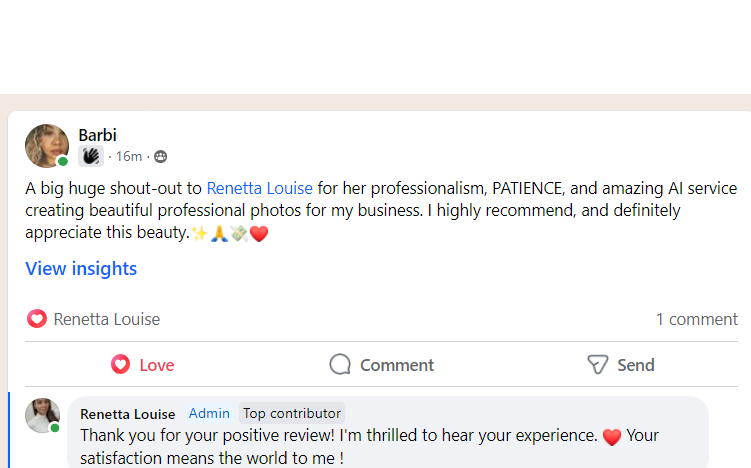Click the heart reaction summary icon
This screenshot has height=468, width=751.
(x=37, y=319)
